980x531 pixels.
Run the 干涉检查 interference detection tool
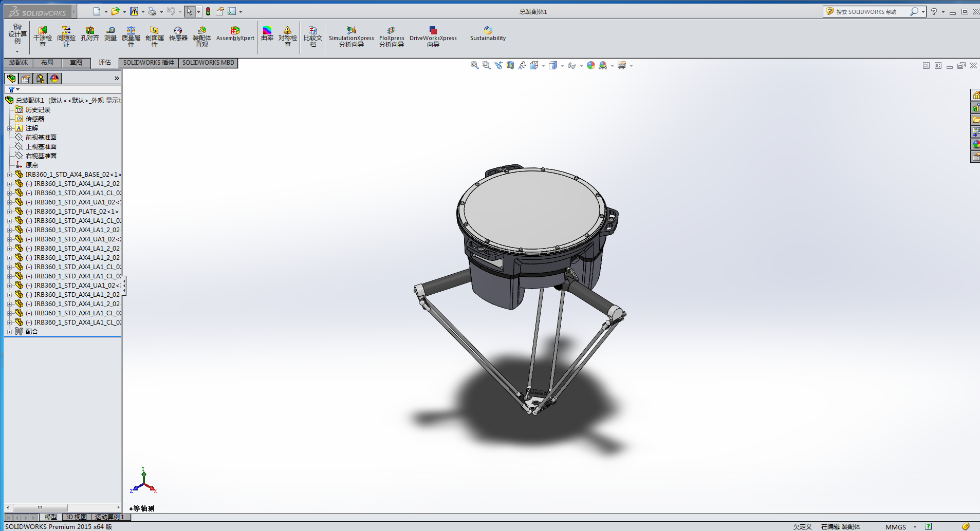[x=43, y=36]
